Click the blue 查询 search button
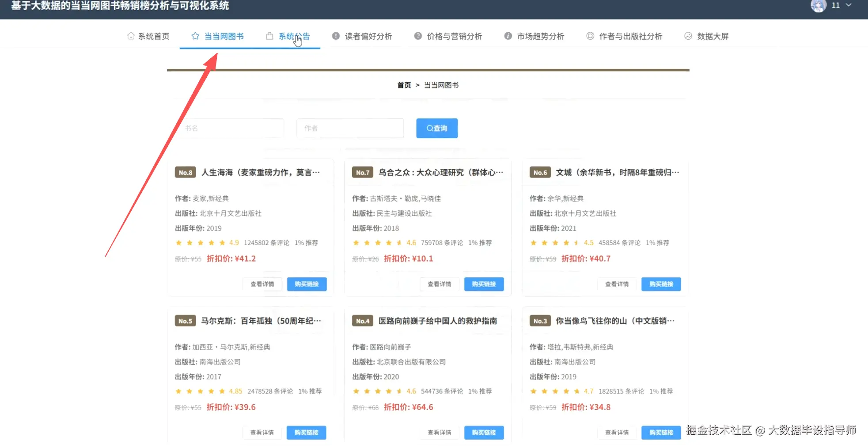The height and width of the screenshot is (448, 868). click(437, 128)
